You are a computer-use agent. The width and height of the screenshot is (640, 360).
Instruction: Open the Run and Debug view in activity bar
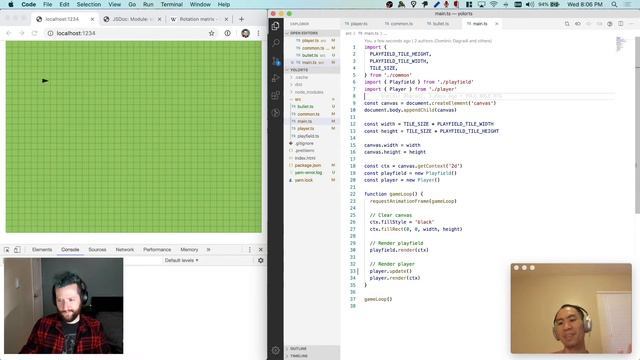276,78
